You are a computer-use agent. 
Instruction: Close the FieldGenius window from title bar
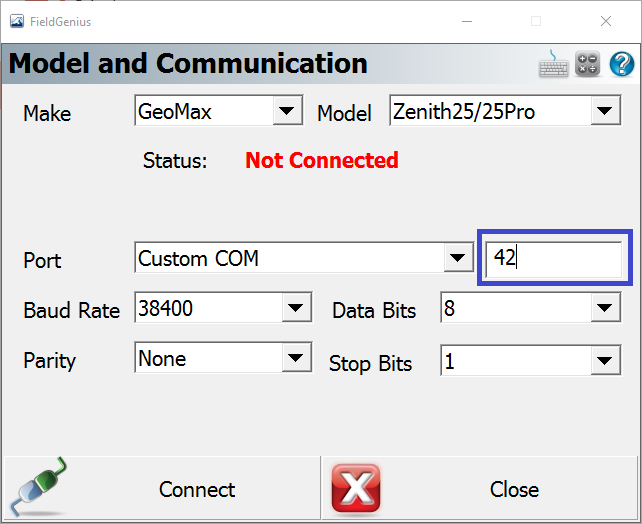pyautogui.click(x=605, y=20)
